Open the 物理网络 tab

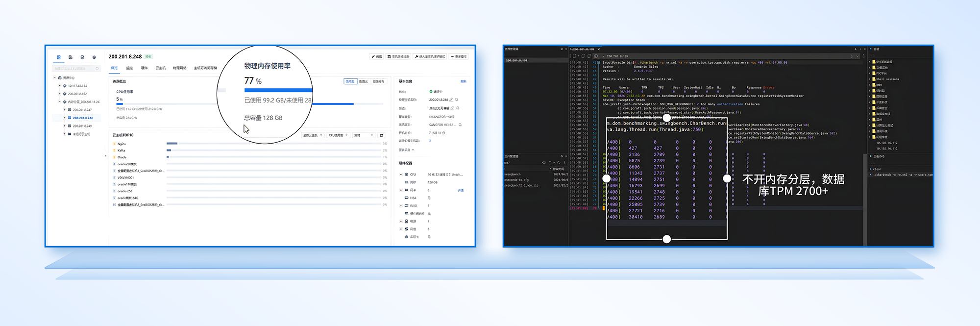179,68
